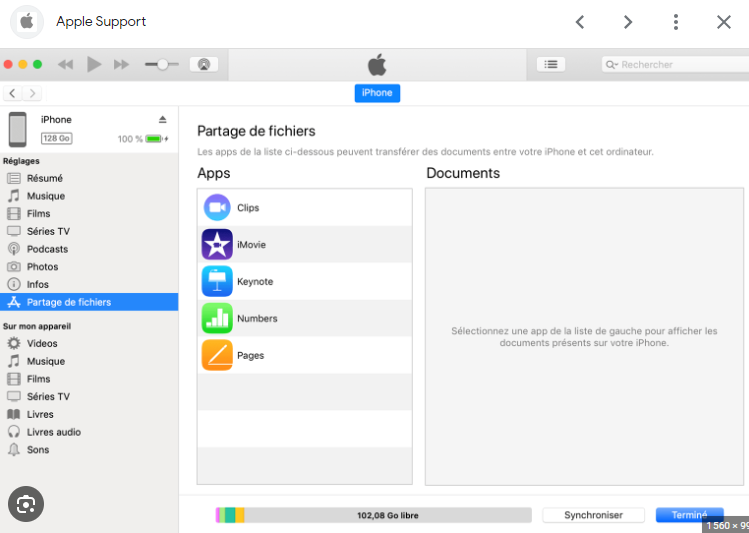
Task: Open the list view button in toolbar
Action: pyautogui.click(x=551, y=64)
